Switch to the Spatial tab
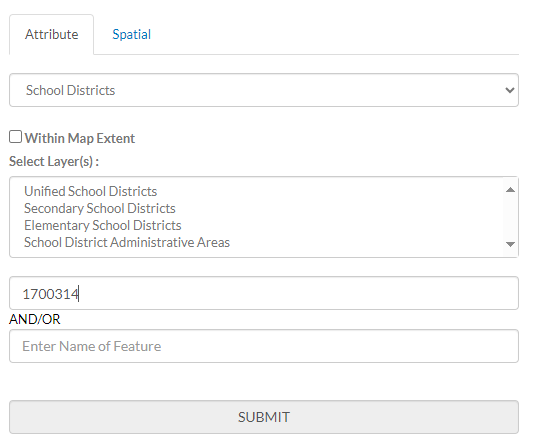 [x=131, y=34]
